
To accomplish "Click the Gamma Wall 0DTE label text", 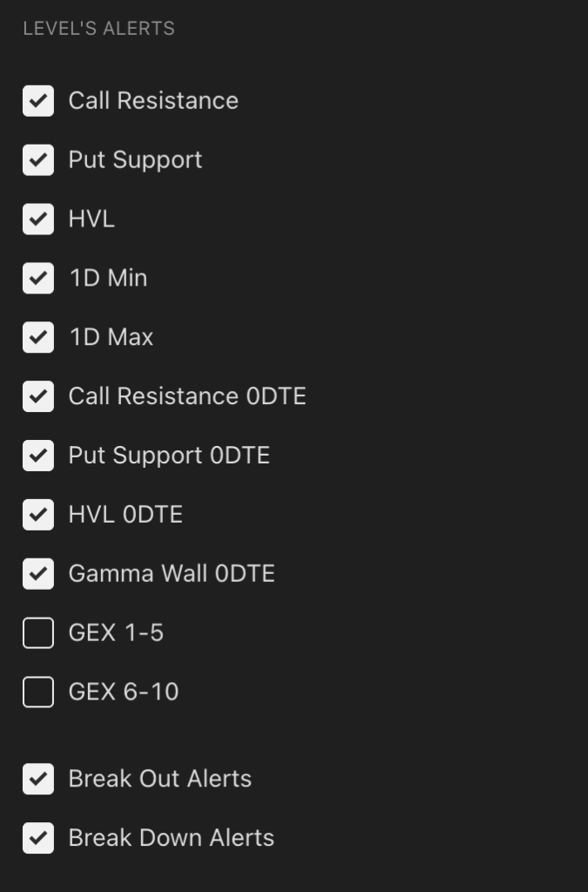I will pyautogui.click(x=171, y=573).
